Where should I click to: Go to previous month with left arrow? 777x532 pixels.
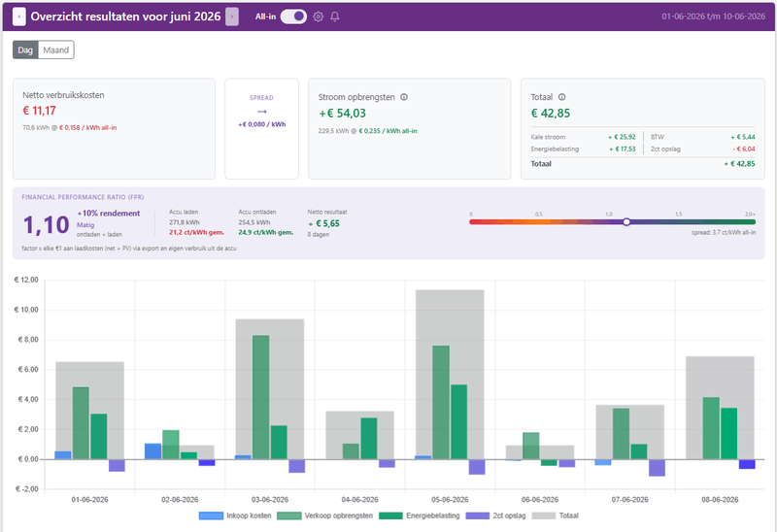[x=18, y=17]
